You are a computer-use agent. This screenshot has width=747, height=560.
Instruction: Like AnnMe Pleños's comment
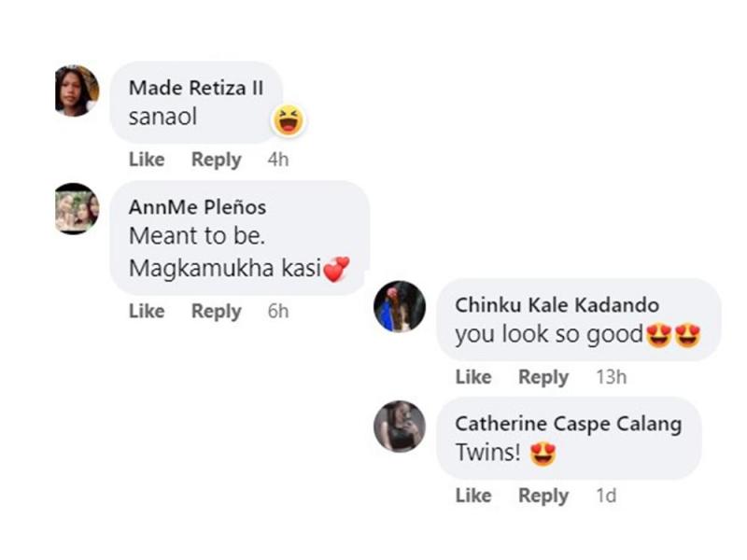tap(147, 311)
